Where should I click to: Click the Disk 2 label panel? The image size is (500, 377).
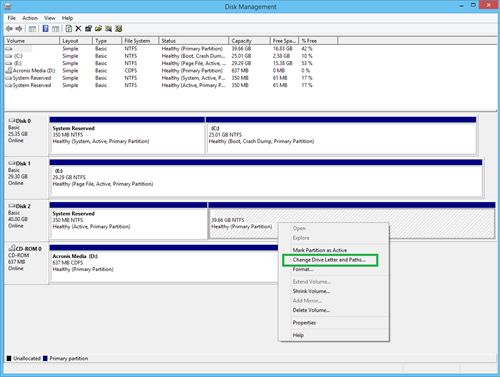(27, 220)
